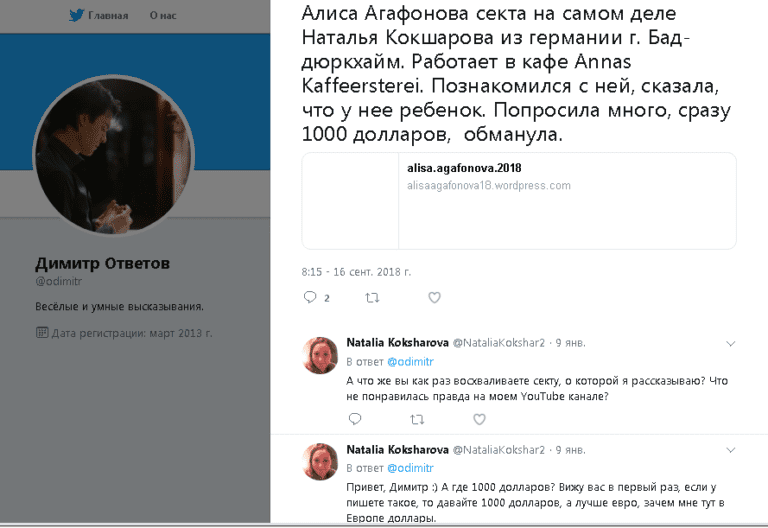Click the calendar icon near registration date

pos(42,333)
